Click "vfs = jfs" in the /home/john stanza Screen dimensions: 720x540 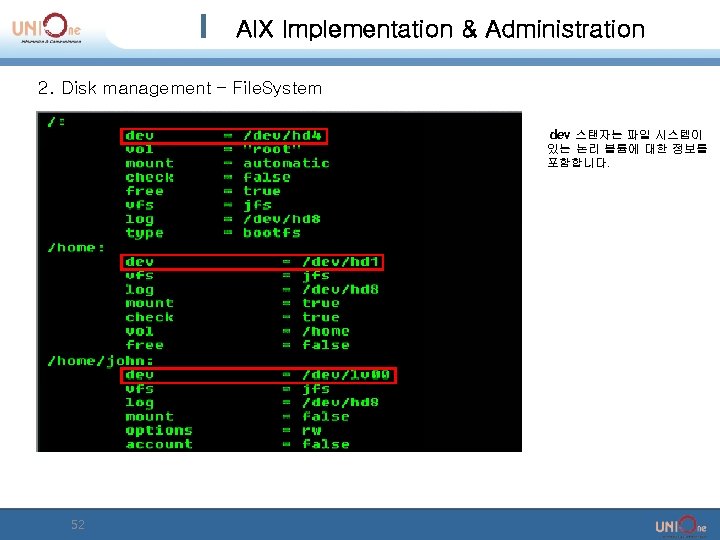pyautogui.click(x=227, y=389)
